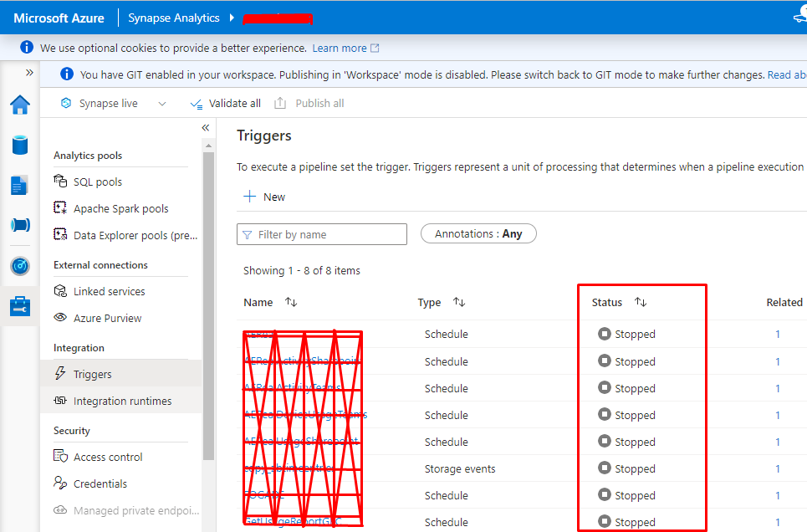Click the Apache Spark pools icon
The image size is (807, 532).
[x=60, y=207]
